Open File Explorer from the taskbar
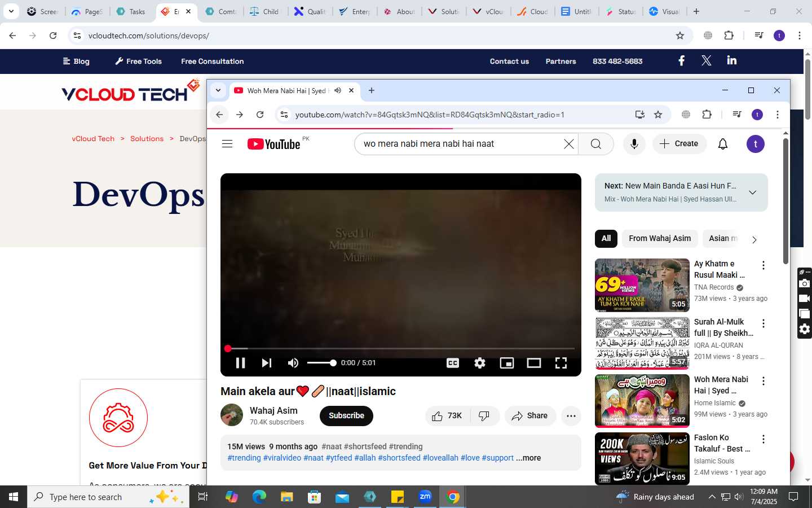Viewport: 812px width, 508px height. 287,497
